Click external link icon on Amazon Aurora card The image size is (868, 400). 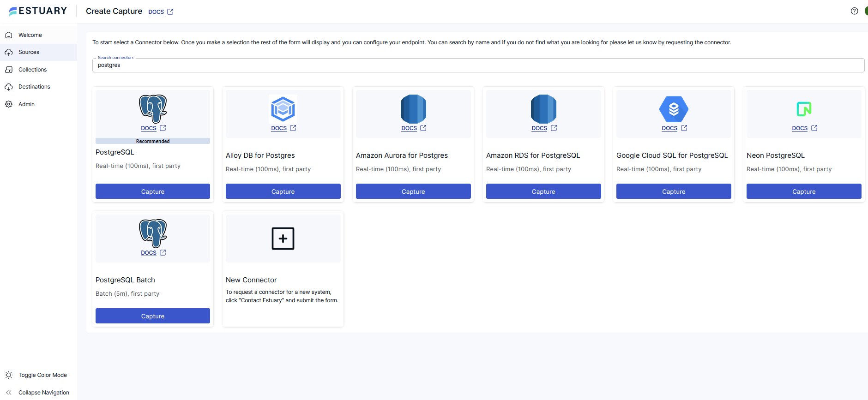[423, 128]
